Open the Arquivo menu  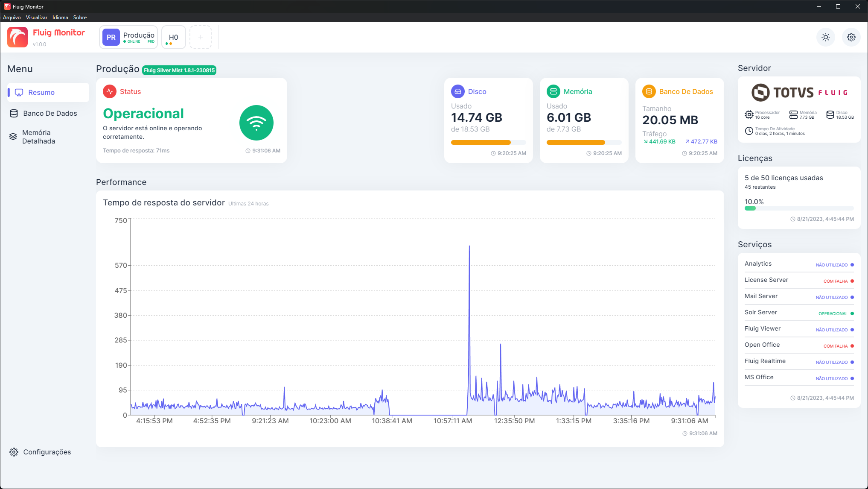pos(12,18)
